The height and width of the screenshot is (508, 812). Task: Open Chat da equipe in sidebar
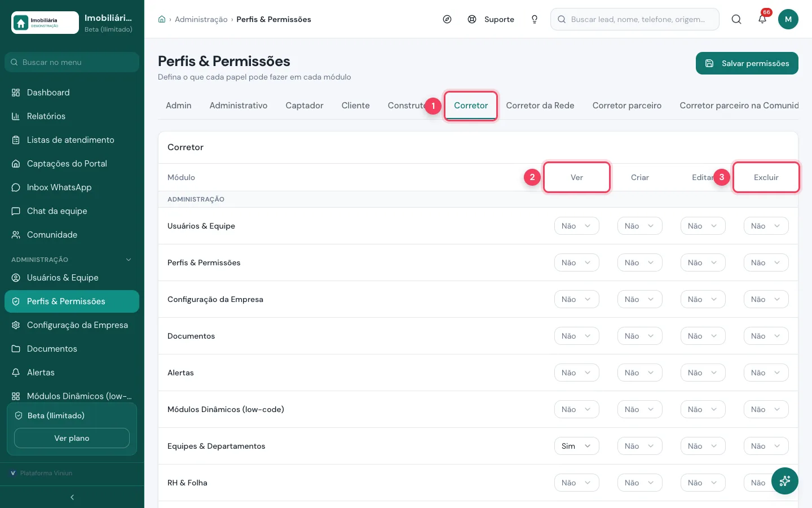tap(72, 211)
